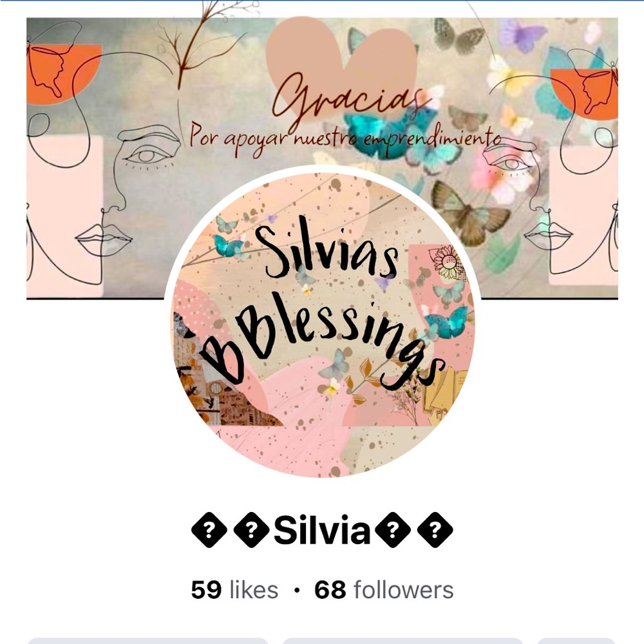
Task: Tap the wide left gray action button
Action: pyautogui.click(x=148, y=641)
